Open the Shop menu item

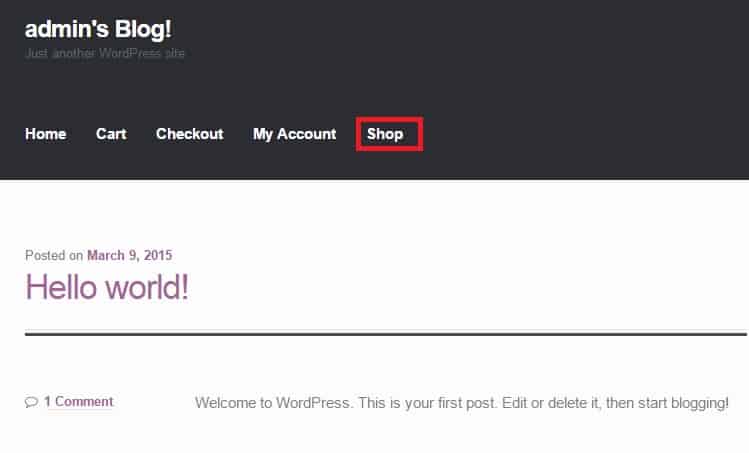point(385,134)
